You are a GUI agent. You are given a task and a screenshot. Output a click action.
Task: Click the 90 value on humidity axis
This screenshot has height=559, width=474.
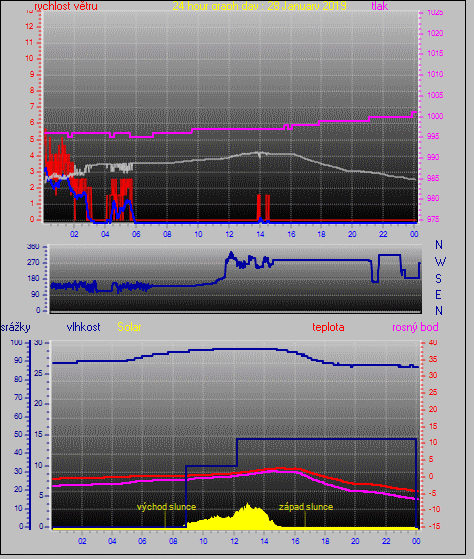[x=18, y=360]
